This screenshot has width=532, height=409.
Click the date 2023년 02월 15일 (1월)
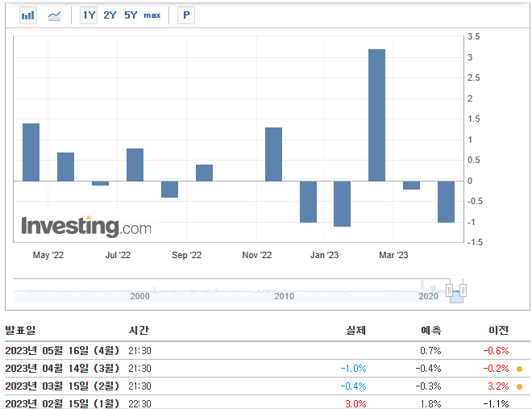click(62, 403)
